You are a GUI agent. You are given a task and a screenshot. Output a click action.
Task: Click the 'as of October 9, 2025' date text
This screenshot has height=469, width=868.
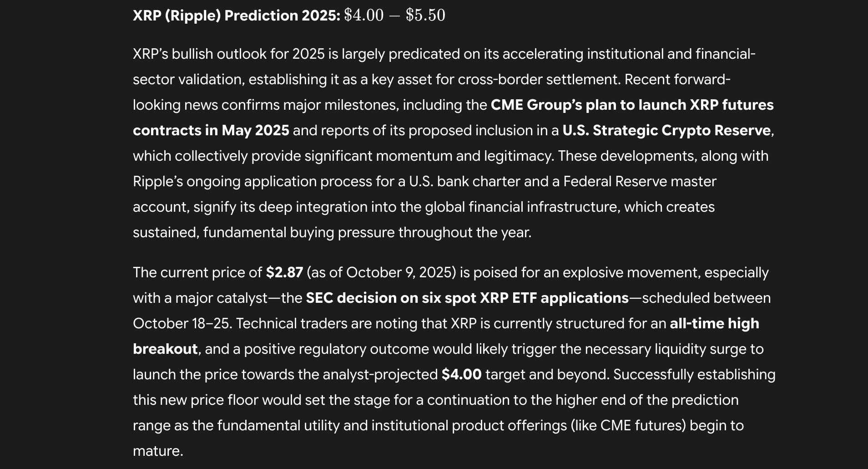click(x=381, y=273)
